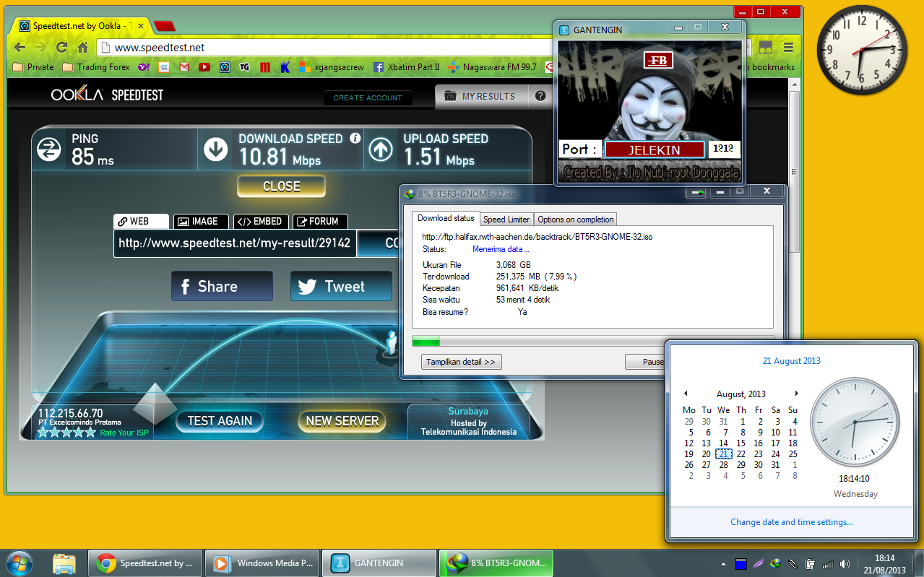Select the EMBED share tab
This screenshot has height=577, width=924.
(x=261, y=222)
